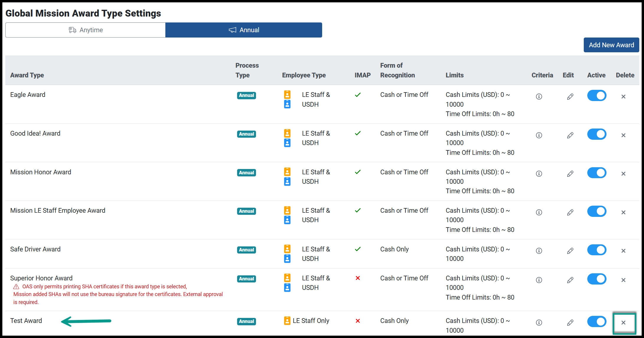
Task: Delete the Eagle Award row
Action: [623, 97]
